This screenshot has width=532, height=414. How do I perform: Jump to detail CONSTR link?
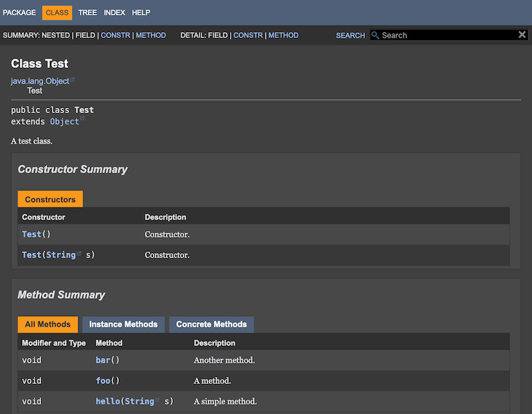248,35
